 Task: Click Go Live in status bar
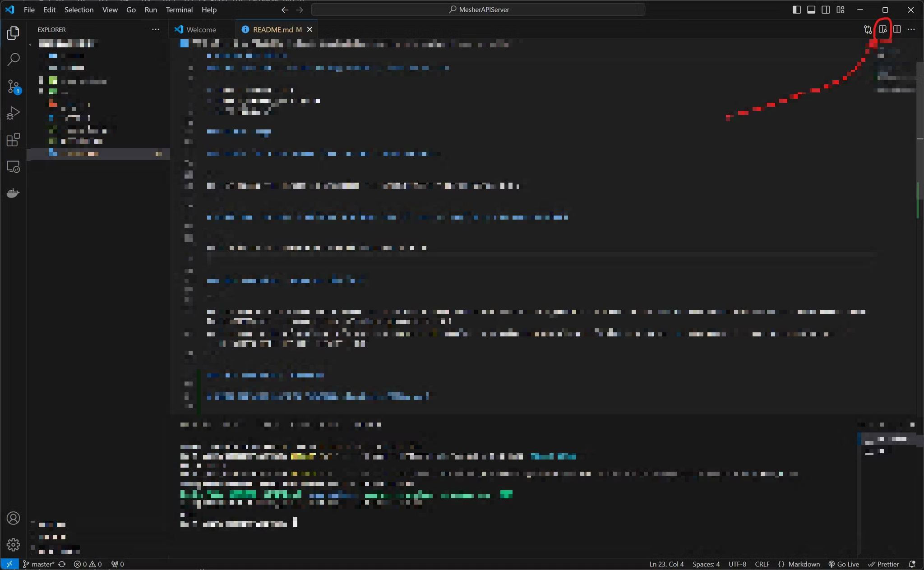[x=844, y=564]
